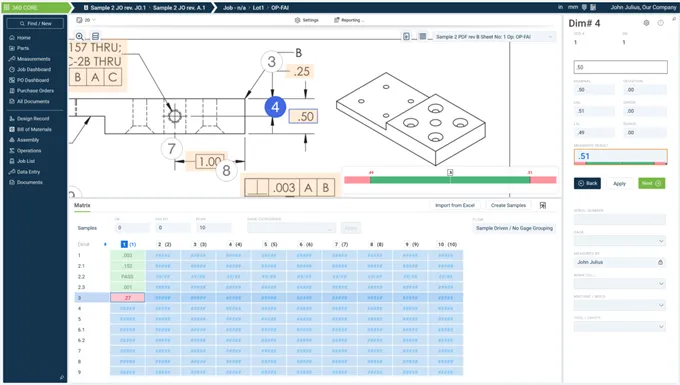680x385 pixels.
Task: Open the Gage dropdown in the right panel
Action: pos(619,241)
